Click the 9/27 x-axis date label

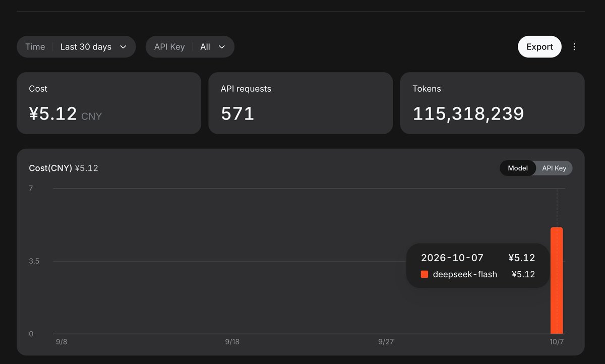click(386, 342)
